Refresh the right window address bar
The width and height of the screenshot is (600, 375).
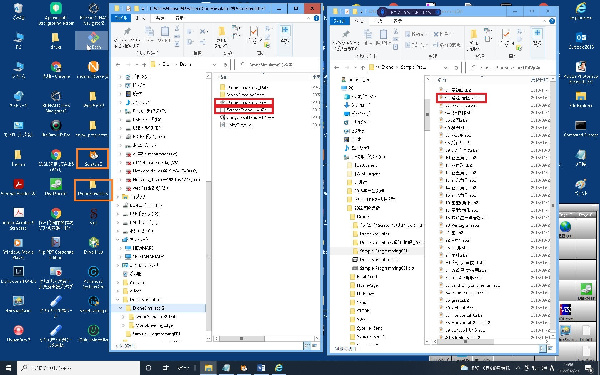456,68
